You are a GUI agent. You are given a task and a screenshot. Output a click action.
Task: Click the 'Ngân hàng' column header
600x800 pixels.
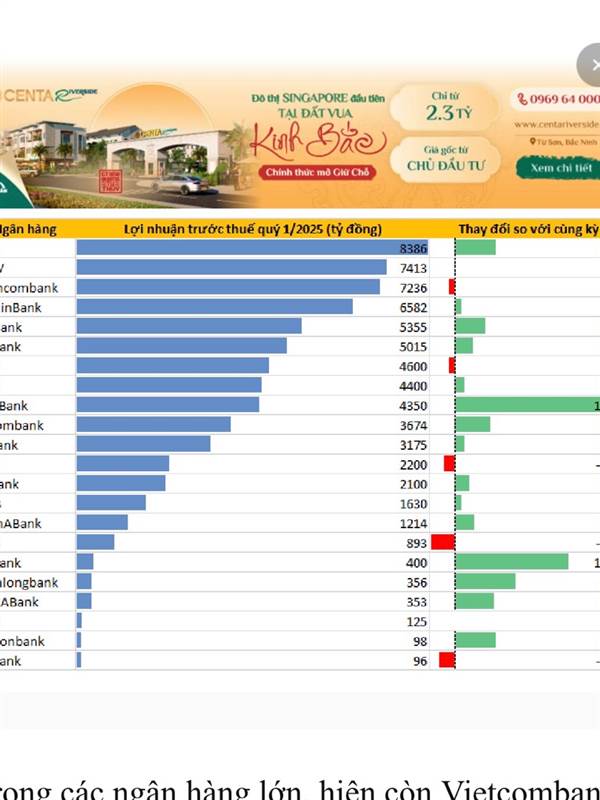28,229
